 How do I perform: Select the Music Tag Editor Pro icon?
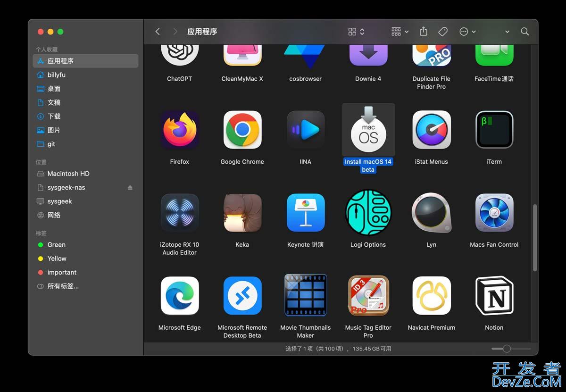[368, 296]
